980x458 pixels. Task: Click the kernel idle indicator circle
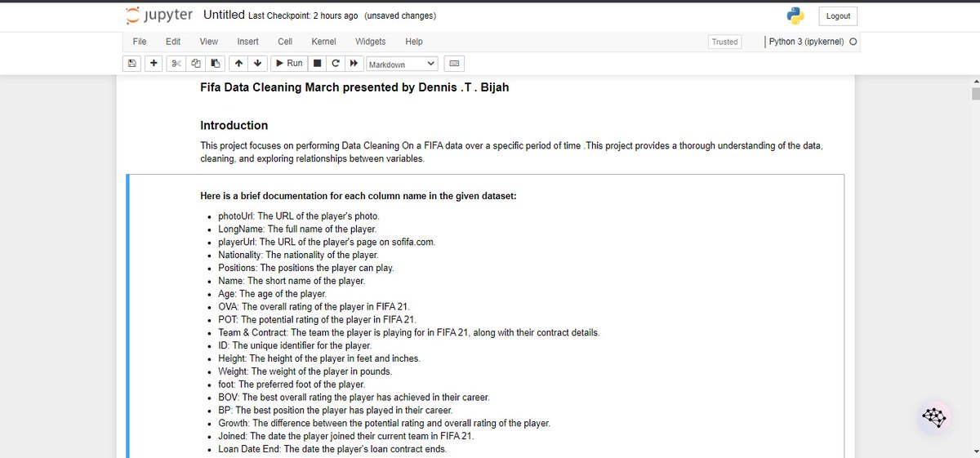(x=853, y=42)
